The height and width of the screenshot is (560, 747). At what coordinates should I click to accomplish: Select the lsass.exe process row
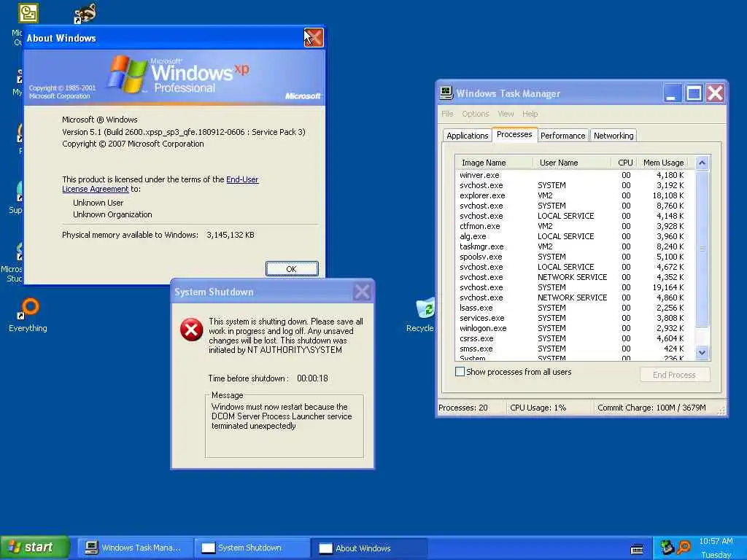[x=575, y=308]
